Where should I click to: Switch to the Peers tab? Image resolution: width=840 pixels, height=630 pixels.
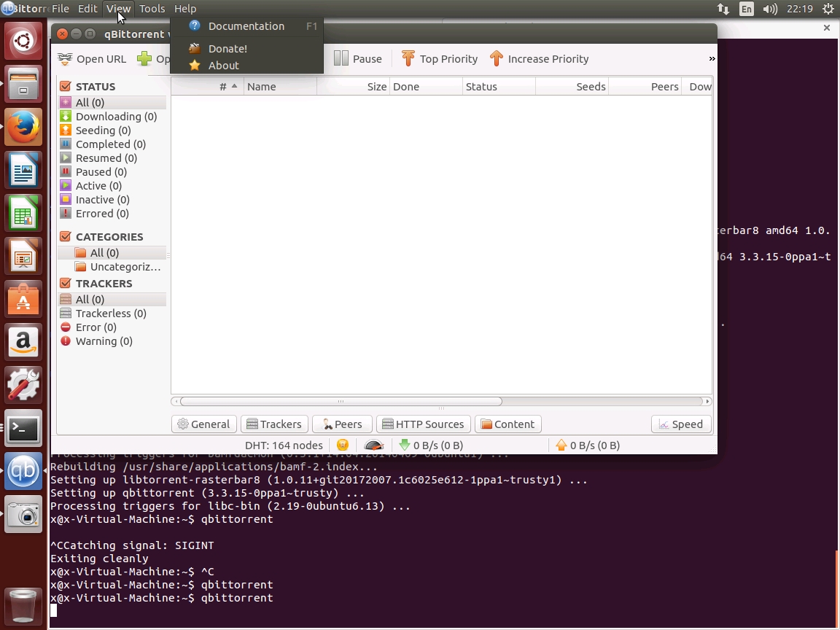click(342, 424)
